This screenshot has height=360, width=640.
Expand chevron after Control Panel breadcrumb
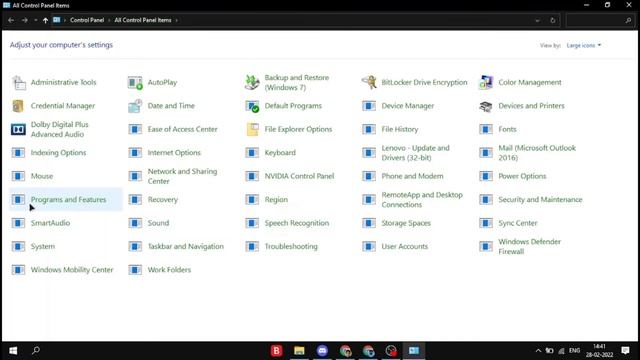point(109,20)
